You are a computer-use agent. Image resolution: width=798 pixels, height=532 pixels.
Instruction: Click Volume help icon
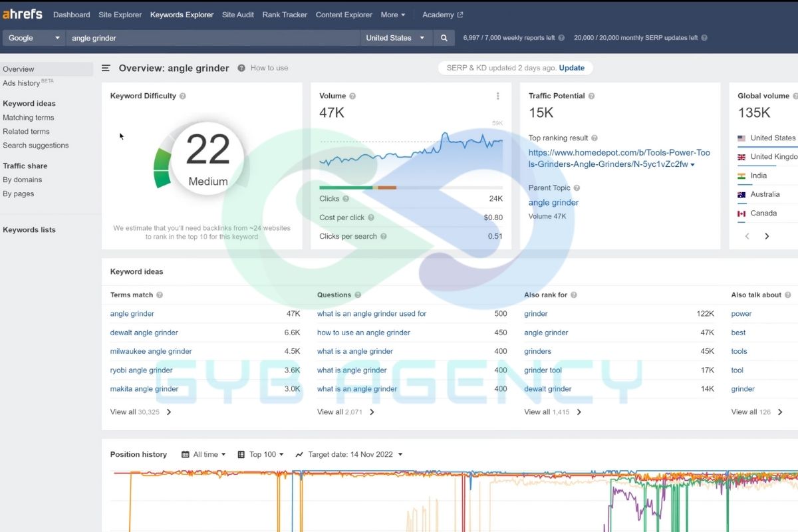pyautogui.click(x=352, y=96)
